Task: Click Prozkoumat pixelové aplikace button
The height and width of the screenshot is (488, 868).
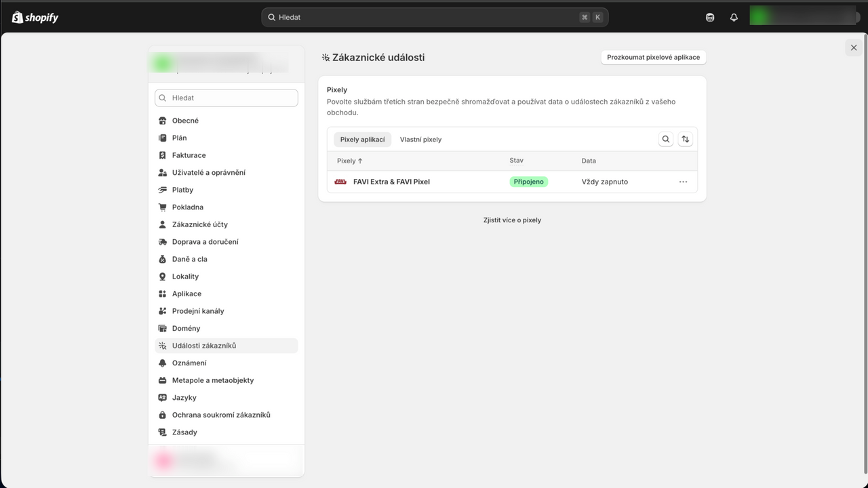Action: pyautogui.click(x=654, y=58)
